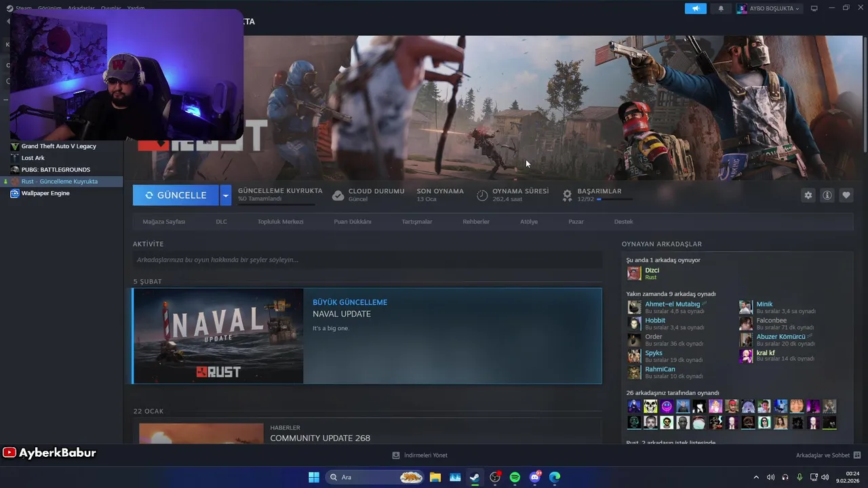868x488 pixels.
Task: Open Mağaza Sayfası tab
Action: (164, 222)
